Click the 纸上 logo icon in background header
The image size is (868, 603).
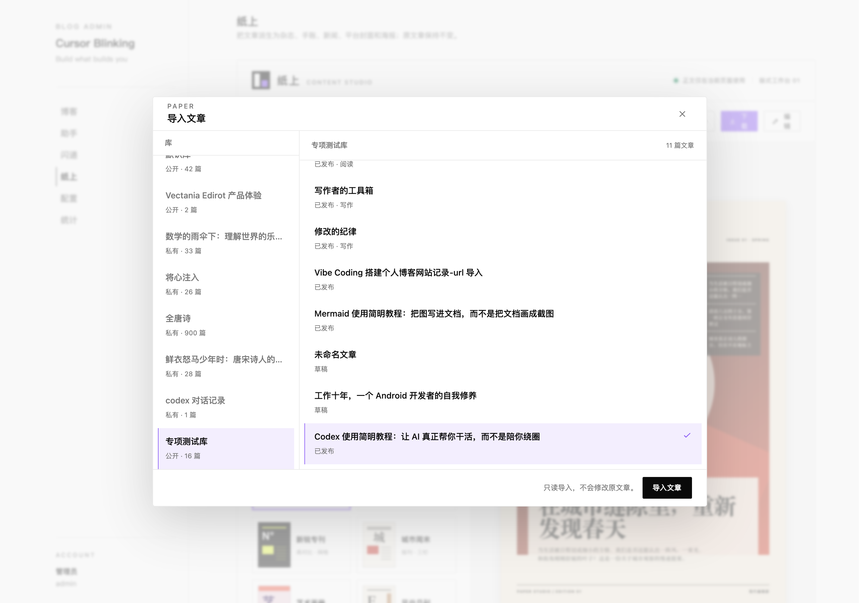point(261,80)
